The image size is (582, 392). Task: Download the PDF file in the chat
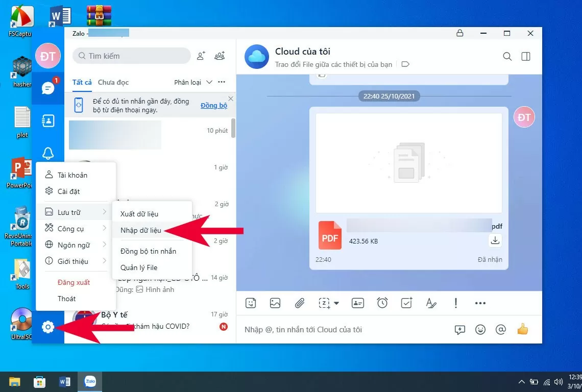click(494, 240)
